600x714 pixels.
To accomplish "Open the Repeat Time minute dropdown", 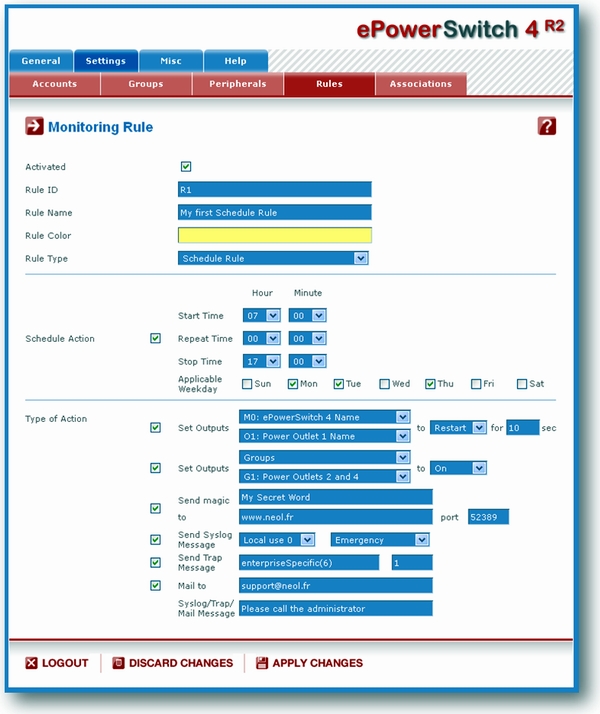I will click(307, 338).
